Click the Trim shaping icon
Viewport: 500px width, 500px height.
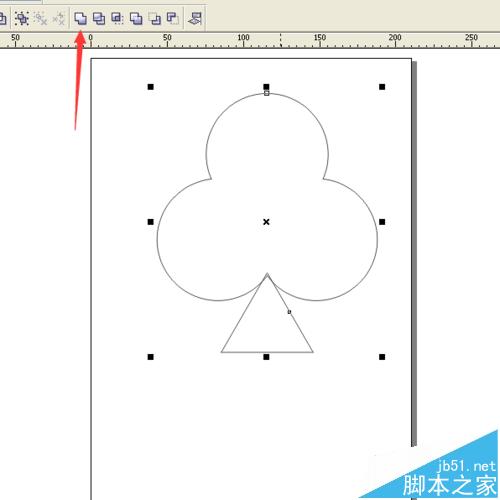tap(99, 18)
